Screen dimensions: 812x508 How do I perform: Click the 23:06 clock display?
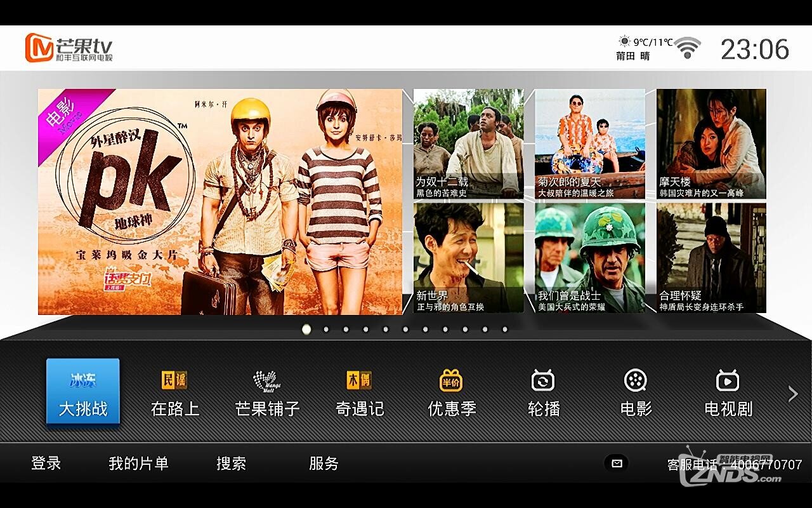pyautogui.click(x=755, y=49)
